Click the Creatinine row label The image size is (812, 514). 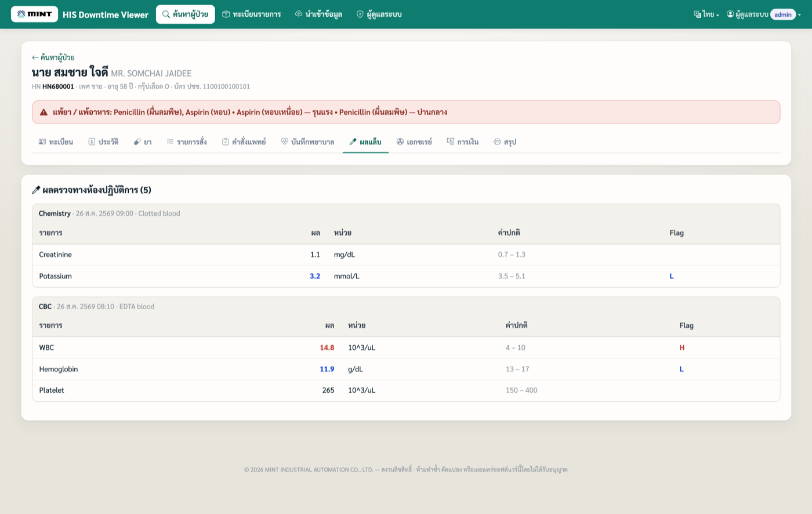pos(56,255)
